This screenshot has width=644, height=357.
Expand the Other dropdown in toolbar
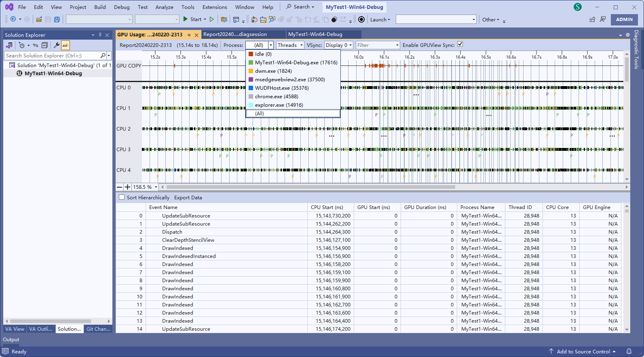click(x=491, y=19)
